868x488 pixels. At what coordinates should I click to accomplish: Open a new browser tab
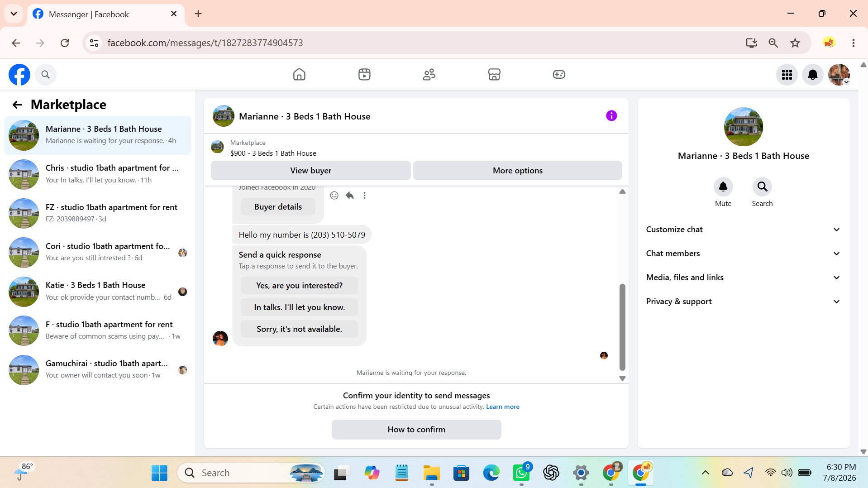198,14
